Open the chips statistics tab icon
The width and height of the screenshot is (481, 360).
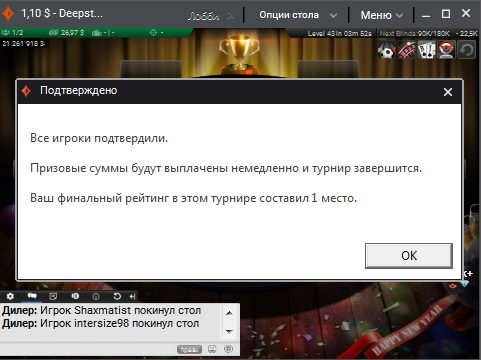tap(75, 296)
